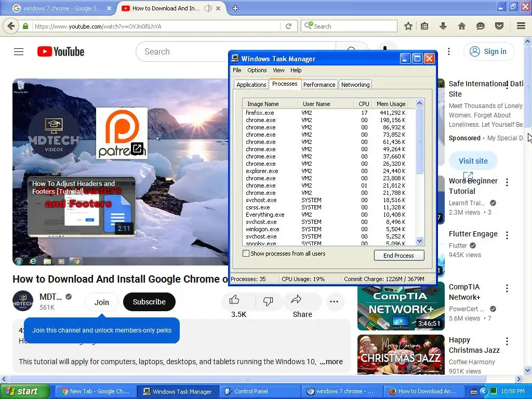Open the Firefox hamburger menu
The width and height of the screenshot is (532, 399).
(x=521, y=26)
